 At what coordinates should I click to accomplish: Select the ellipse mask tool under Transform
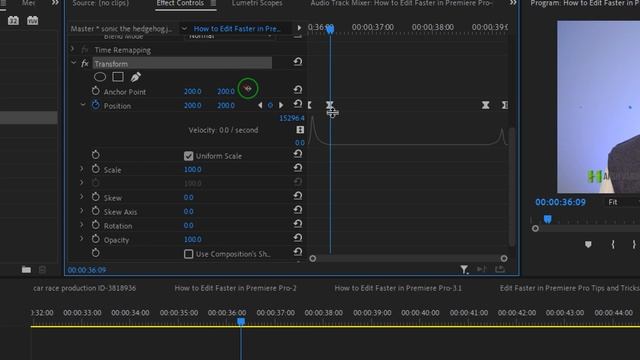(100, 77)
